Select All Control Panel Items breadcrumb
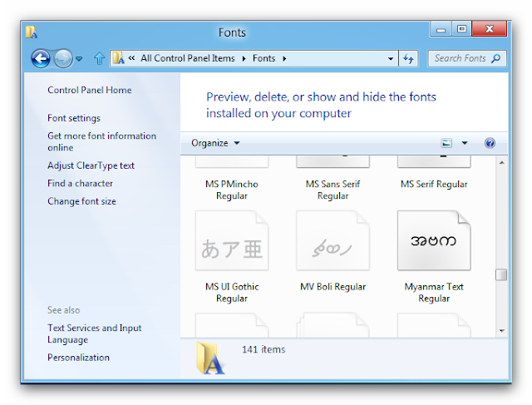The image size is (532, 405). click(188, 58)
